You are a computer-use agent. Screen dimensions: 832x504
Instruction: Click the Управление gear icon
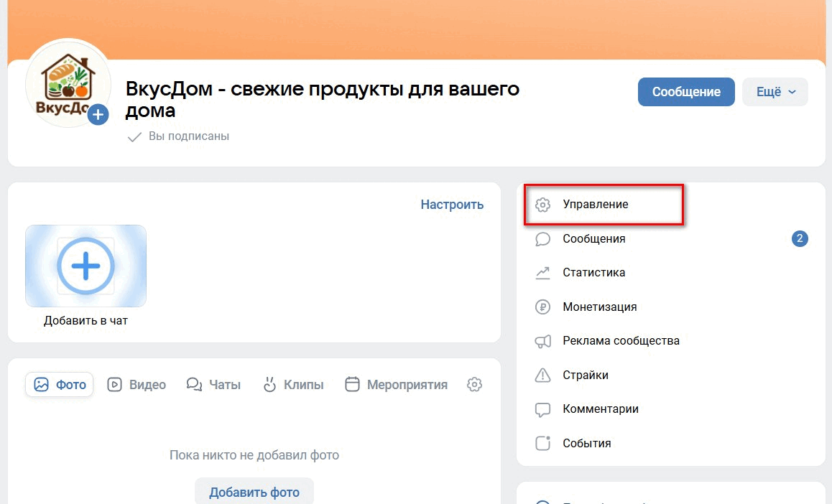pyautogui.click(x=543, y=205)
